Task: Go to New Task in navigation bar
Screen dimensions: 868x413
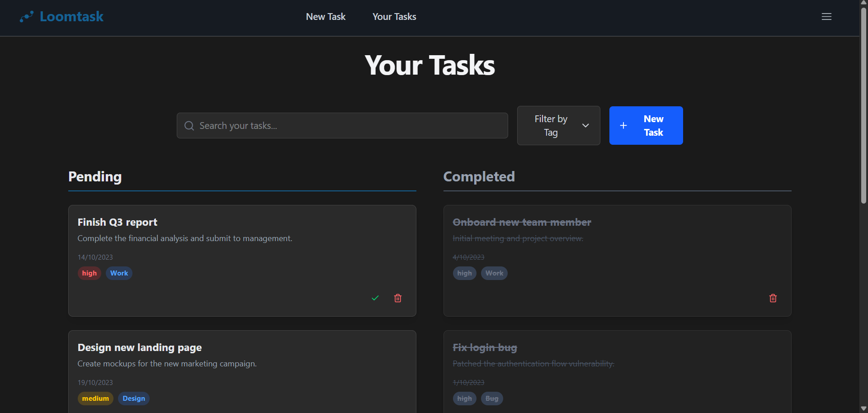Action: (325, 17)
